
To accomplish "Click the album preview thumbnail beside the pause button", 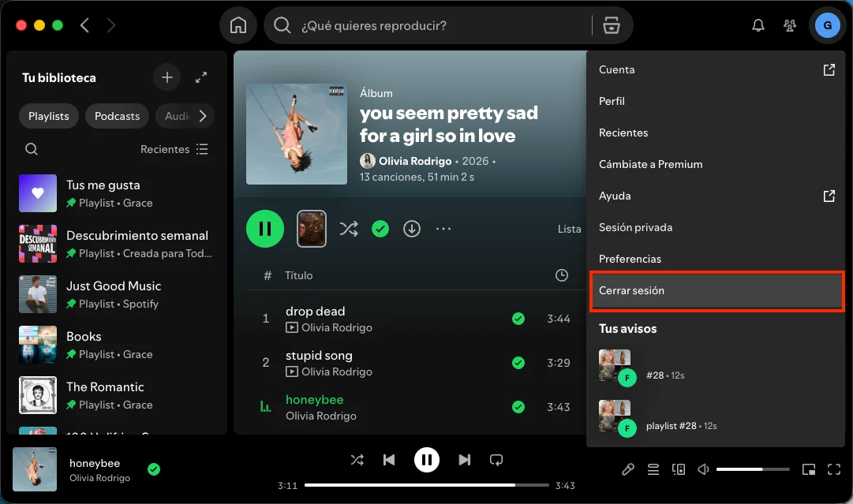I will click(x=312, y=229).
